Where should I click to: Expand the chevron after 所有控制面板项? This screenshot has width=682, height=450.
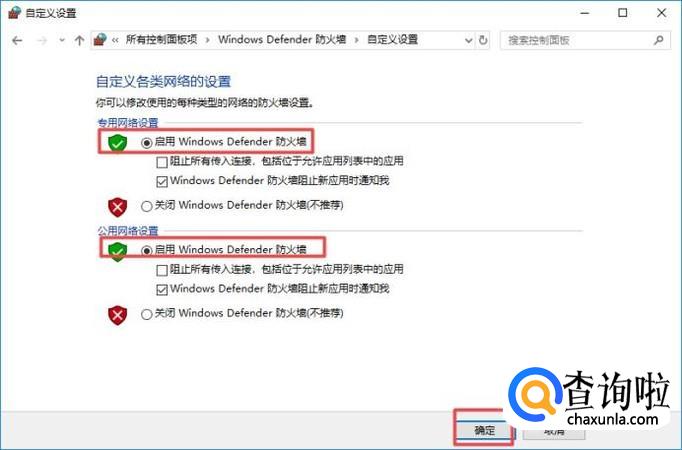208,40
